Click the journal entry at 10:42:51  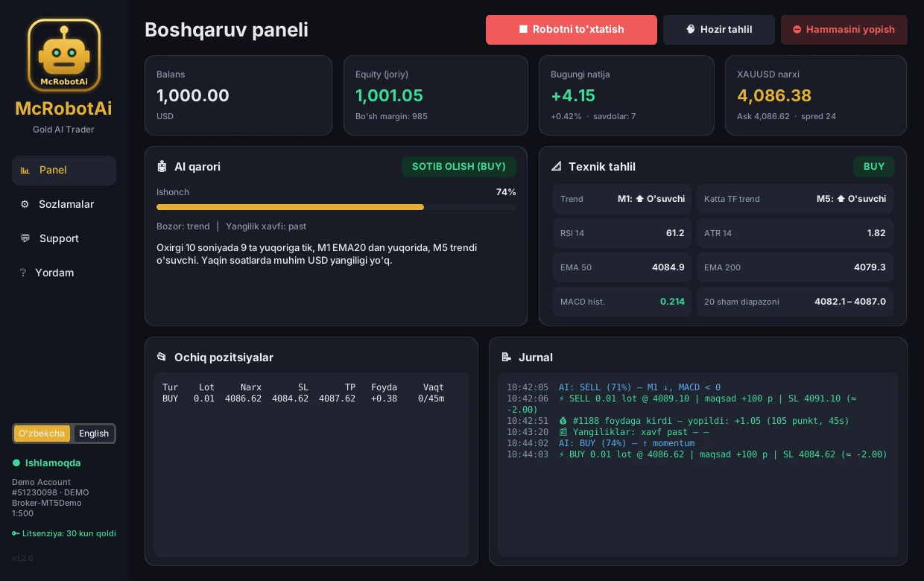[x=678, y=421]
